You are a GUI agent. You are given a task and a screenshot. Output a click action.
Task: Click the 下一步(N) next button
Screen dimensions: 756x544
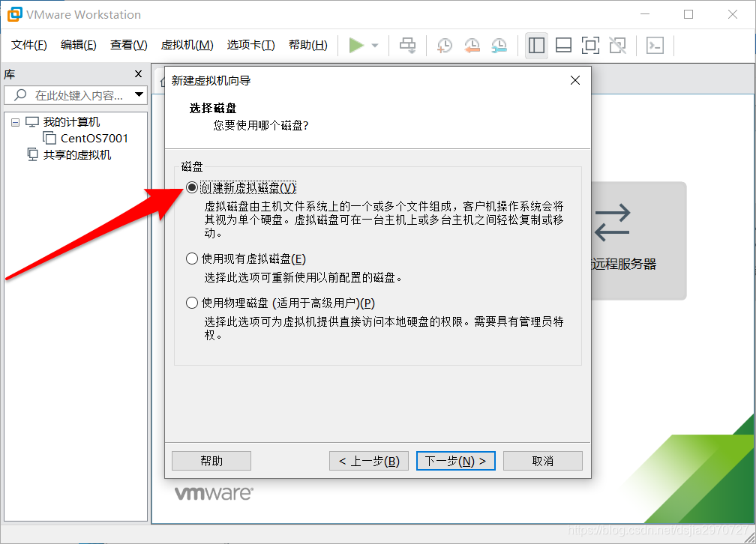[x=456, y=461]
